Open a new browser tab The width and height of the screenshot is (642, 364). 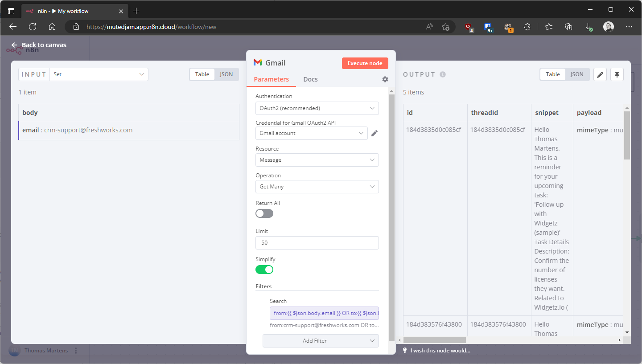136,11
